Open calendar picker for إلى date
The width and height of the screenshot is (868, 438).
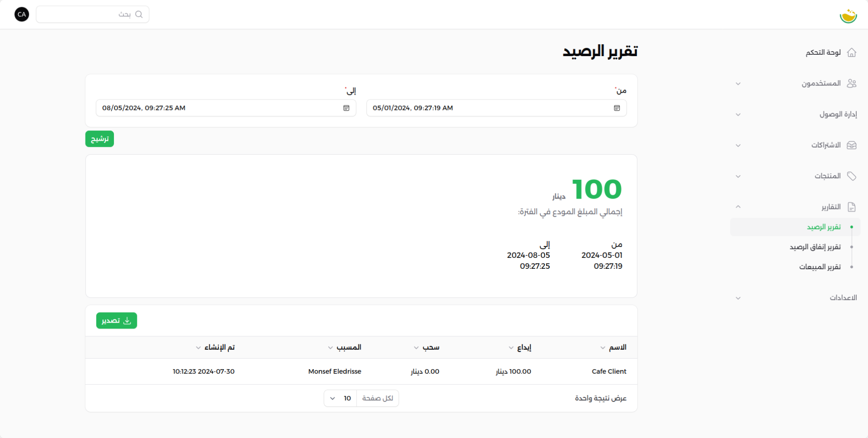[346, 108]
